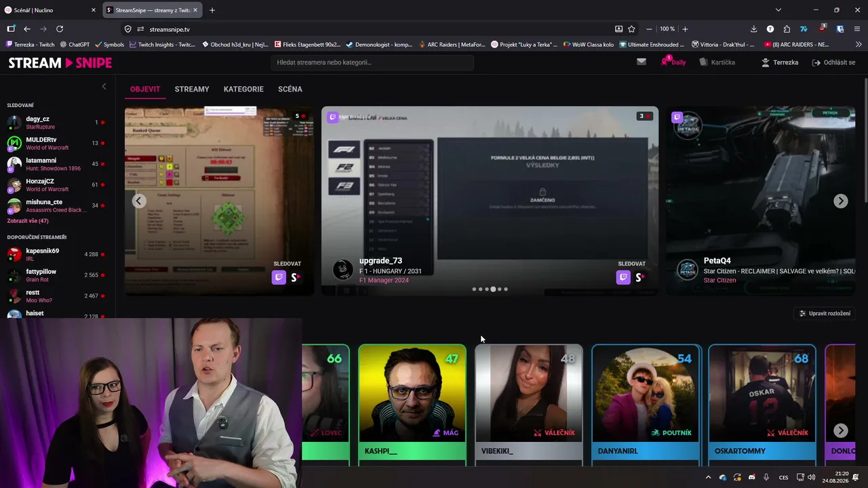Open MULDERtv in followed list
This screenshot has width=868, height=488.
[x=56, y=144]
